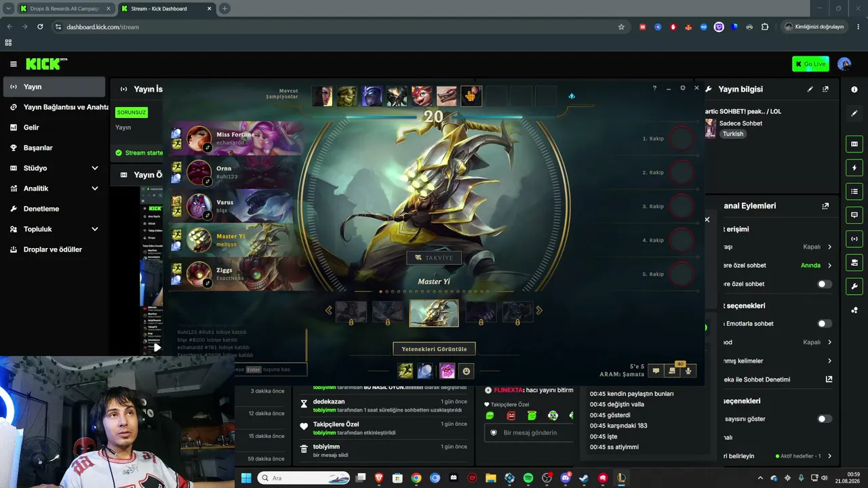The image size is (868, 488).
Task: Click the Takviye button on splash
Action: pyautogui.click(x=434, y=258)
